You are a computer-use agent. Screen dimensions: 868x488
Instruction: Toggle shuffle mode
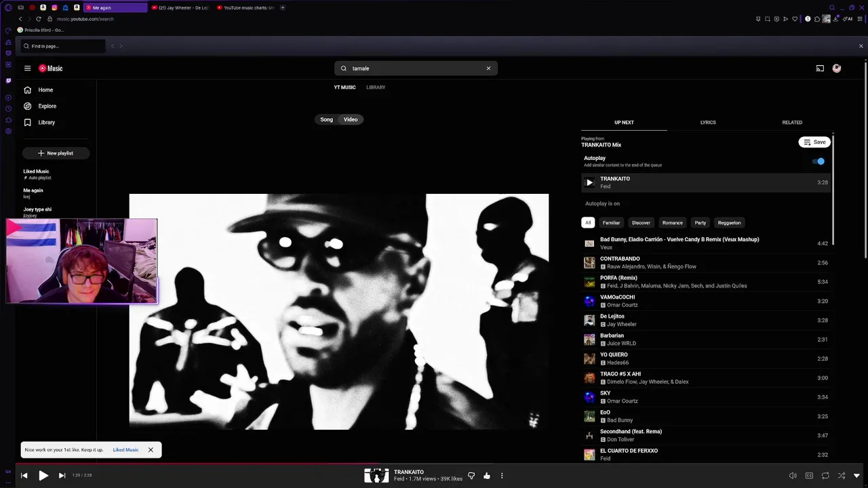[x=842, y=476]
